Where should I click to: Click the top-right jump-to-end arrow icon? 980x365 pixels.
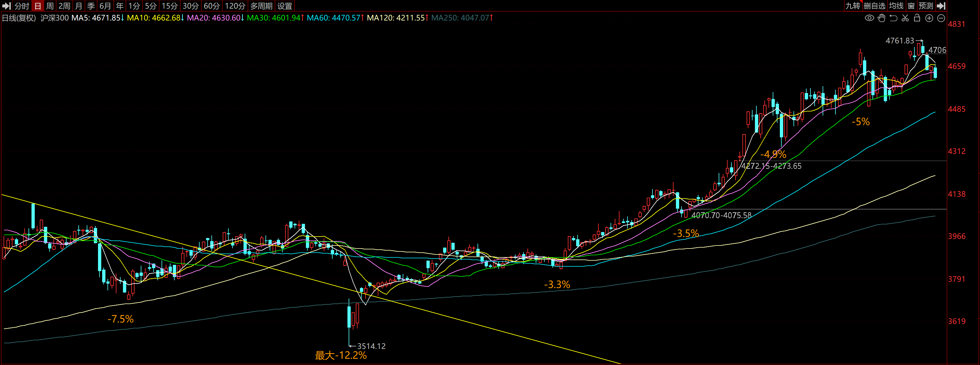pos(941,6)
